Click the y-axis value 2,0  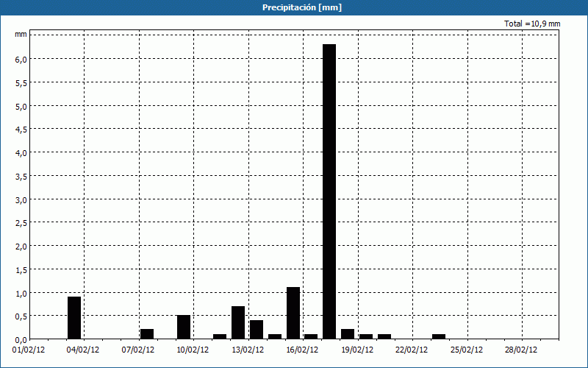tap(21, 247)
